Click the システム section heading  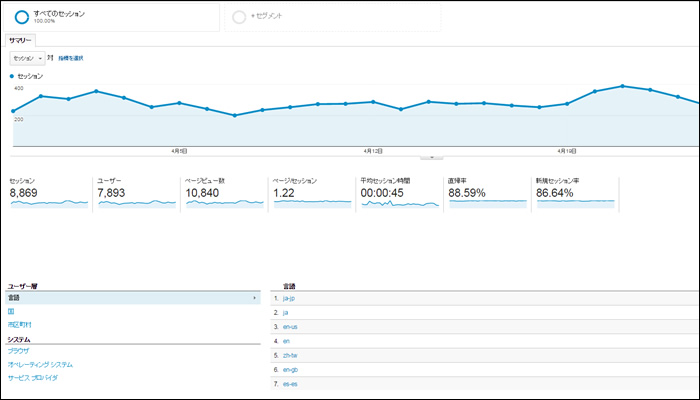(x=19, y=340)
